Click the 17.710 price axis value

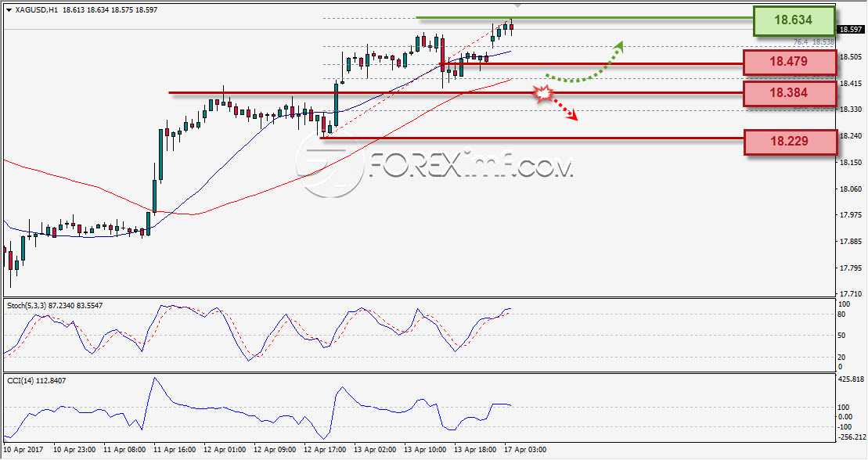coord(851,294)
